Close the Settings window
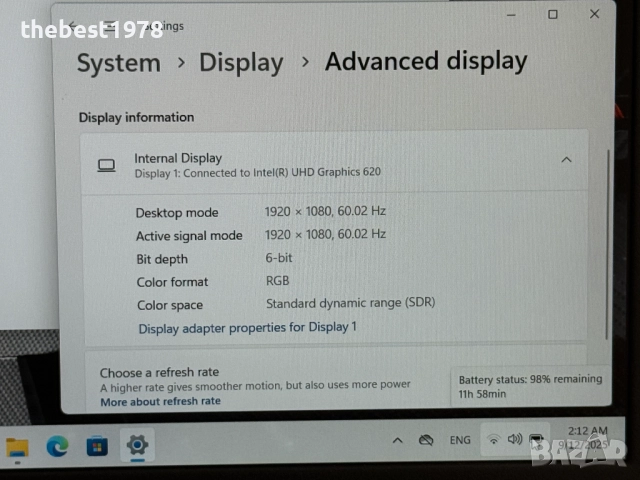 [x=594, y=14]
